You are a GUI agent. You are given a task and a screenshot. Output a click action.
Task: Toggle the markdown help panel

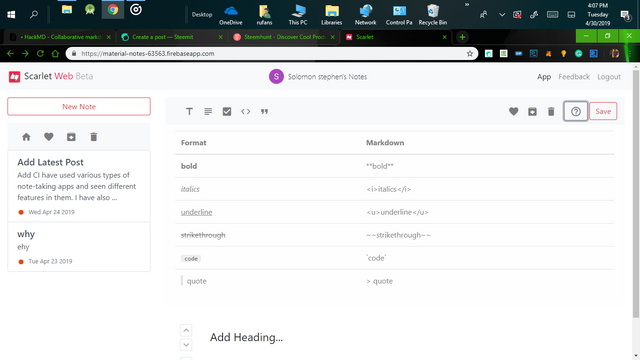576,111
